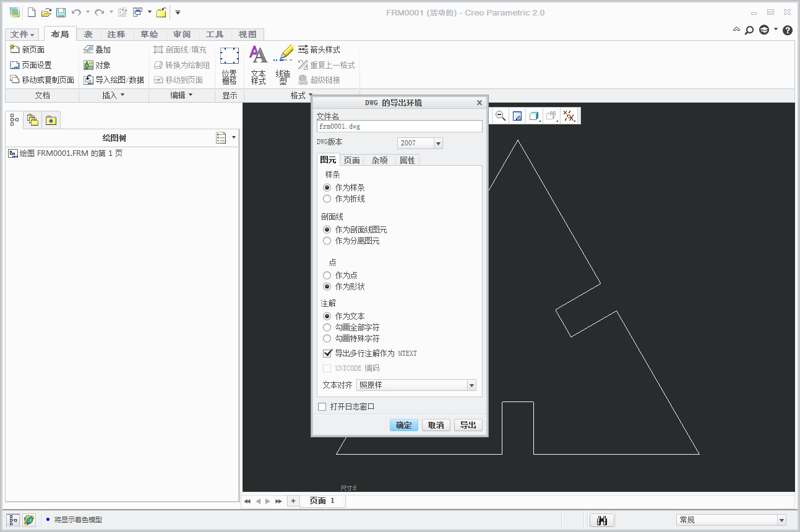Select 作为折线 polyline option
800x532 pixels.
click(327, 199)
